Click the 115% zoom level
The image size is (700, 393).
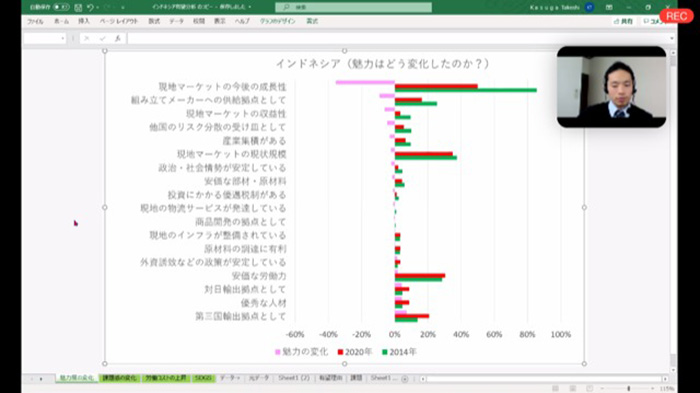tap(667, 389)
